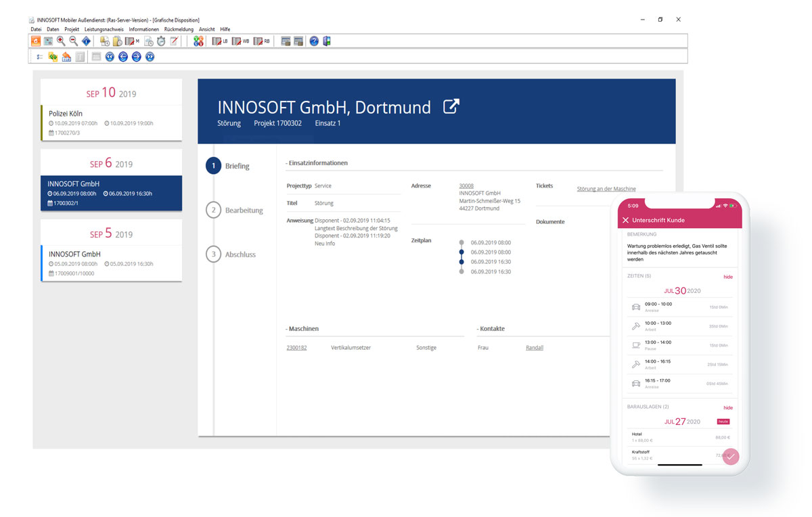The height and width of the screenshot is (517, 812).
Task: Open the Daten menu
Action: 53,30
